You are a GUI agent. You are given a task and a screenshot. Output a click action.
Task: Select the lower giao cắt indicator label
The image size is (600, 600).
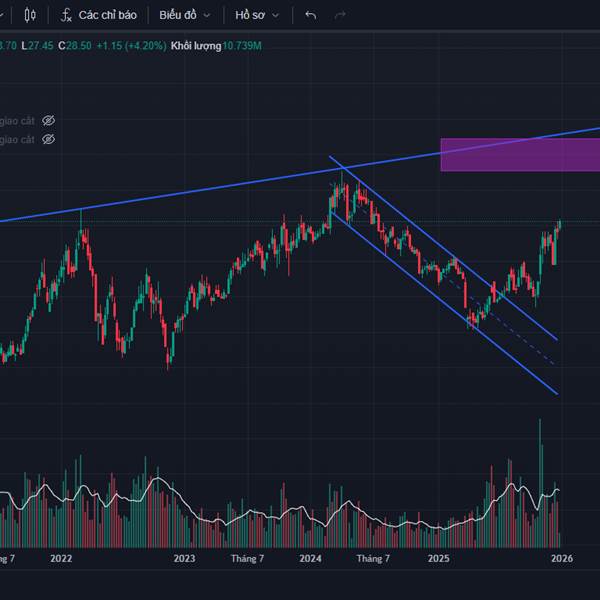17,139
